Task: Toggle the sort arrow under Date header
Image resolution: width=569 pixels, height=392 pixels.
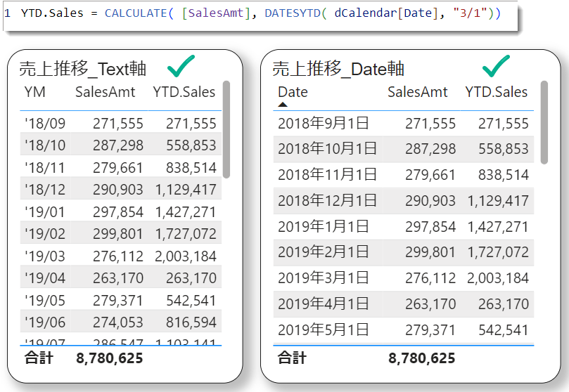Action: coord(283,105)
